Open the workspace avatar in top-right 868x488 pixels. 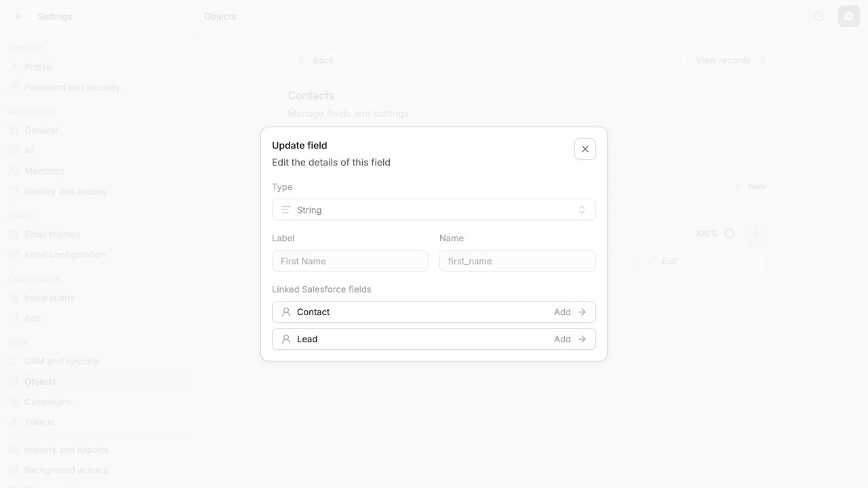(x=849, y=16)
